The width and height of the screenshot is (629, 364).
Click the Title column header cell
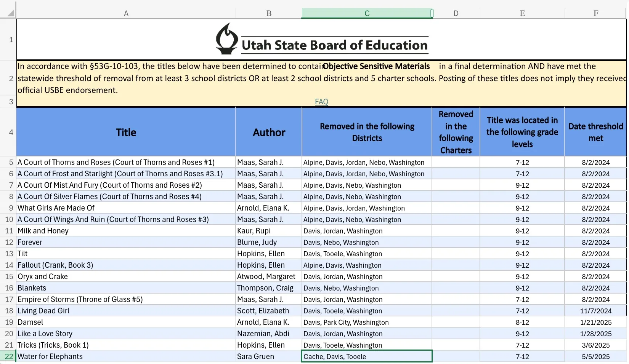tap(126, 132)
